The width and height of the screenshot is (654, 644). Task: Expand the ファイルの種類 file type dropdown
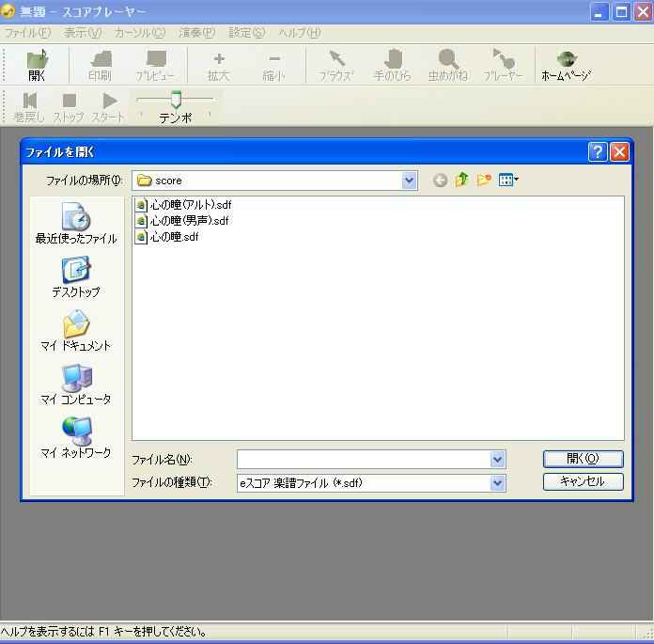[497, 483]
